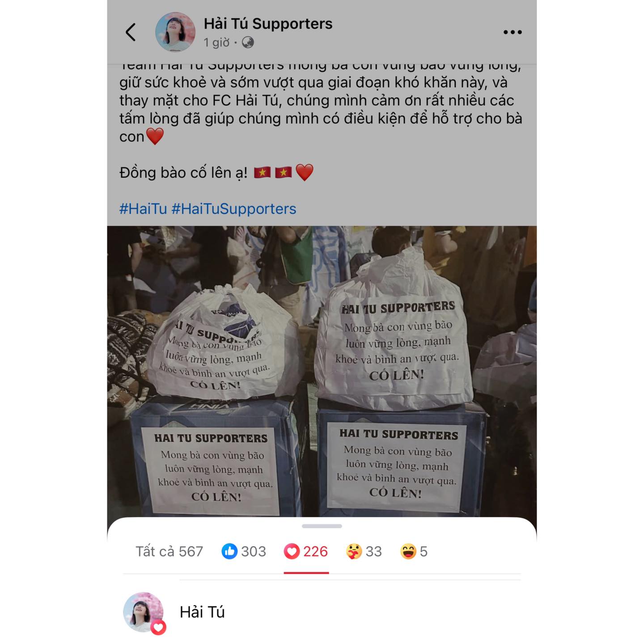Click the public globe privacy icon
This screenshot has height=644, width=644.
[248, 42]
